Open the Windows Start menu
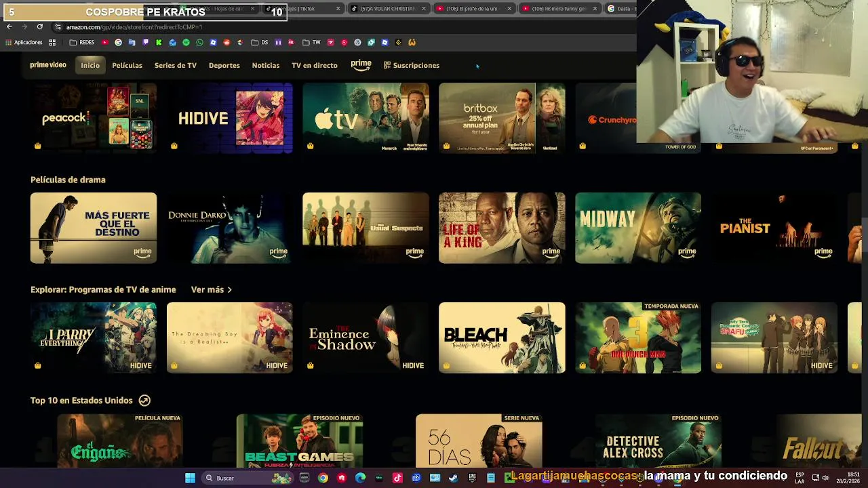 point(190,478)
